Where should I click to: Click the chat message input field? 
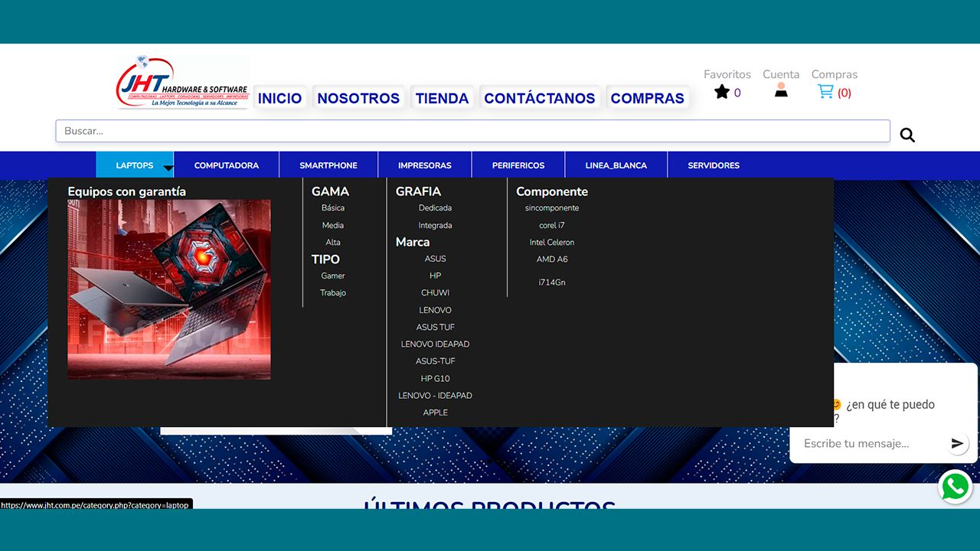pos(867,443)
